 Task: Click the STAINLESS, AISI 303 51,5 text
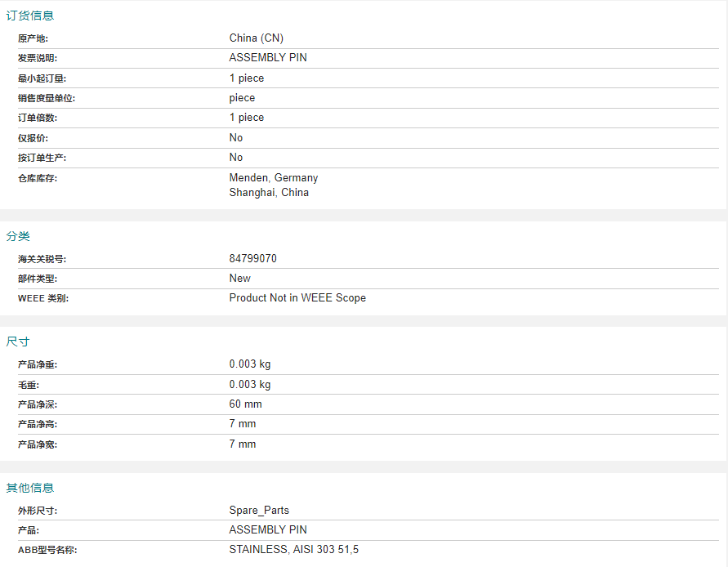(294, 550)
